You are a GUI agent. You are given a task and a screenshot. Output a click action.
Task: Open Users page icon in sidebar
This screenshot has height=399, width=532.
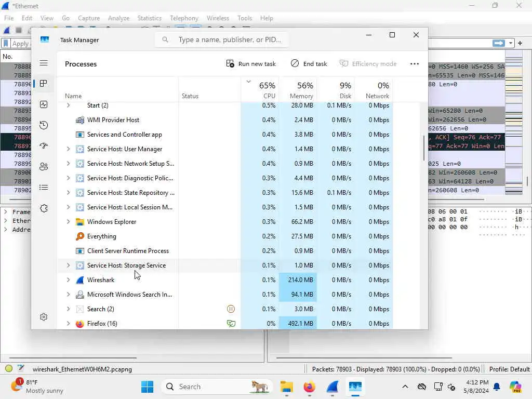click(44, 167)
